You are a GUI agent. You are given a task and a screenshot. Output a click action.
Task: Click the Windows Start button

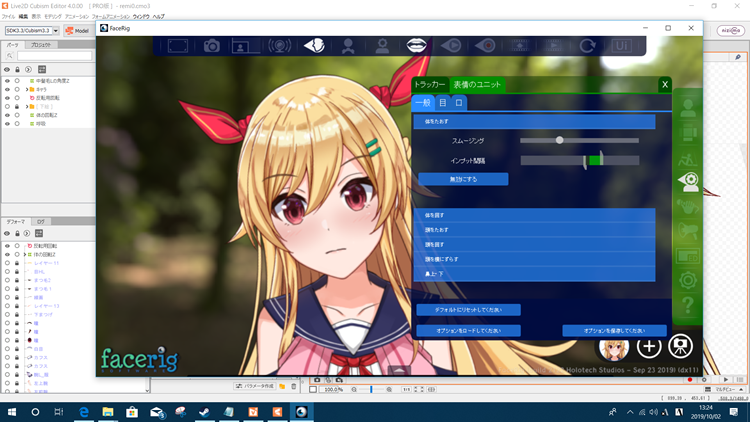[x=11, y=412]
